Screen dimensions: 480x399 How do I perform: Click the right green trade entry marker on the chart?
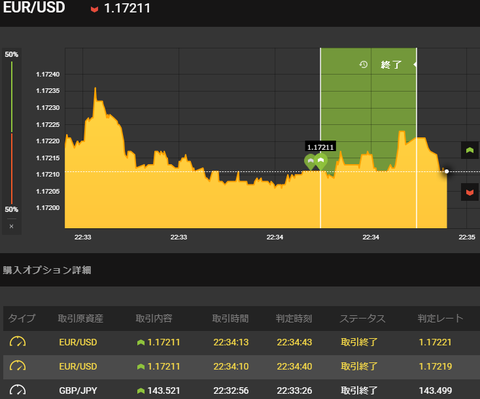pyautogui.click(x=321, y=161)
